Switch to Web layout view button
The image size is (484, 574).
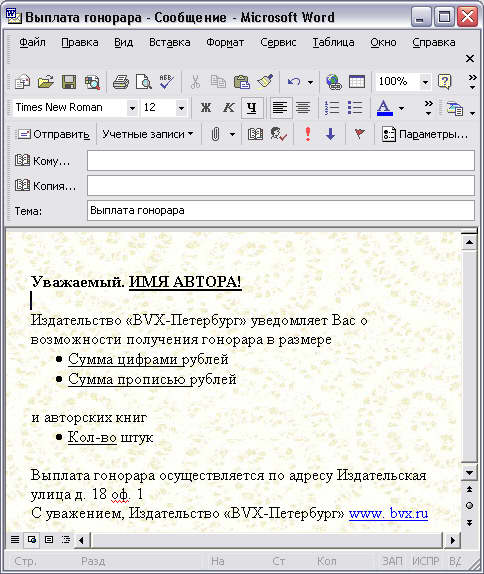coord(32,540)
